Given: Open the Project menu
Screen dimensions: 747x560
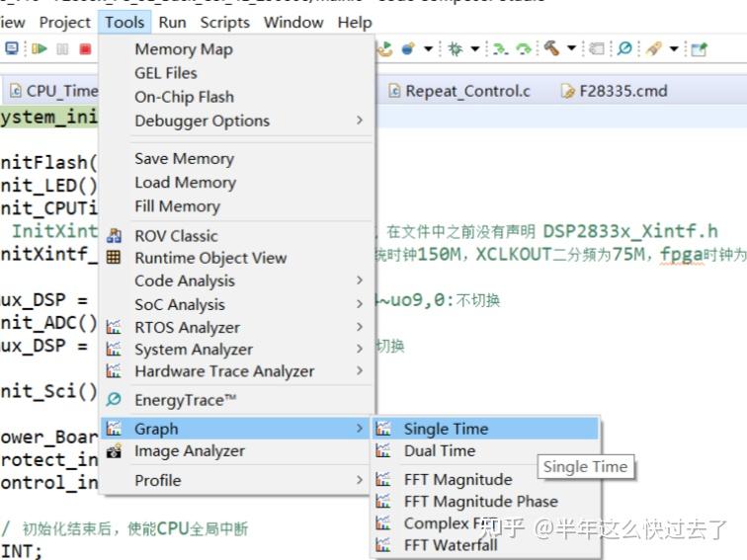Looking at the screenshot, I should pyautogui.click(x=65, y=23).
